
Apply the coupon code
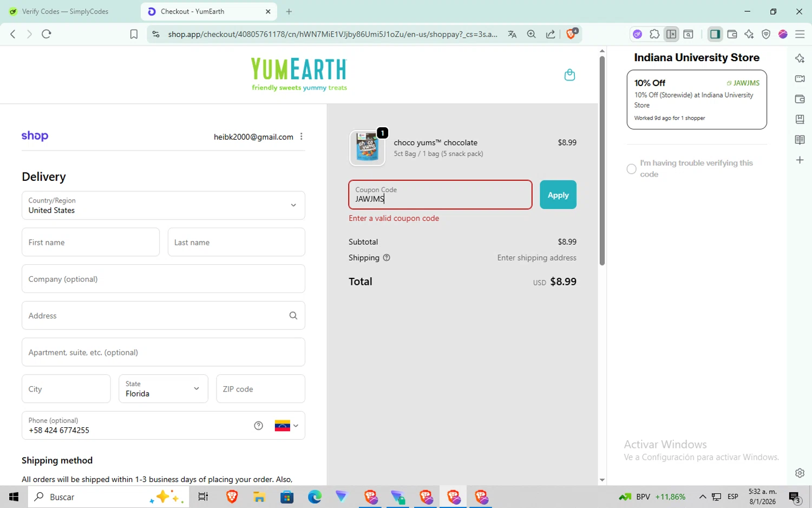point(558,195)
